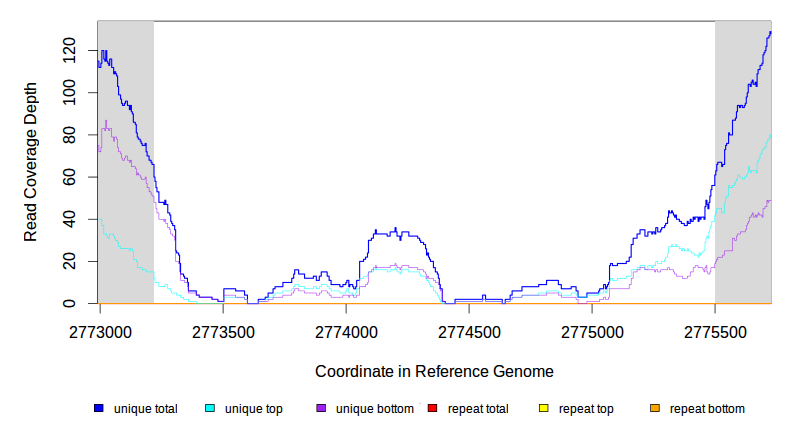Click the 2774500 x-axis tick label

coord(469,331)
